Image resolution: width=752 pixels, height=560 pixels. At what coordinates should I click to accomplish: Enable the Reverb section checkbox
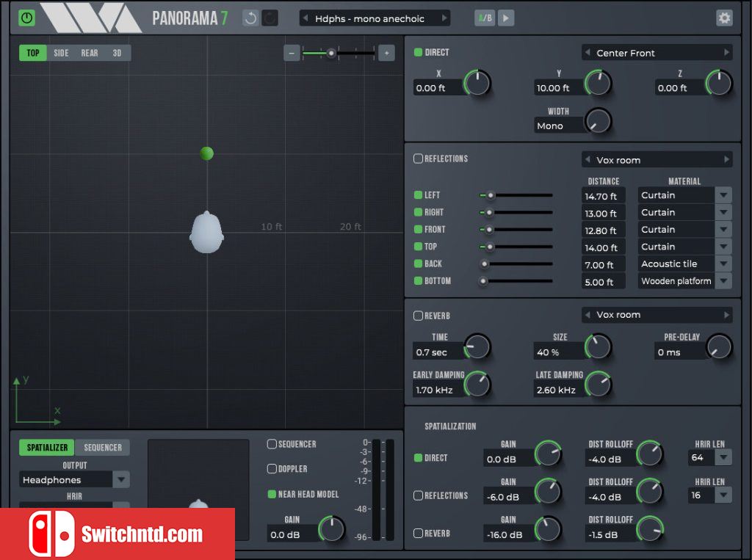tap(418, 316)
